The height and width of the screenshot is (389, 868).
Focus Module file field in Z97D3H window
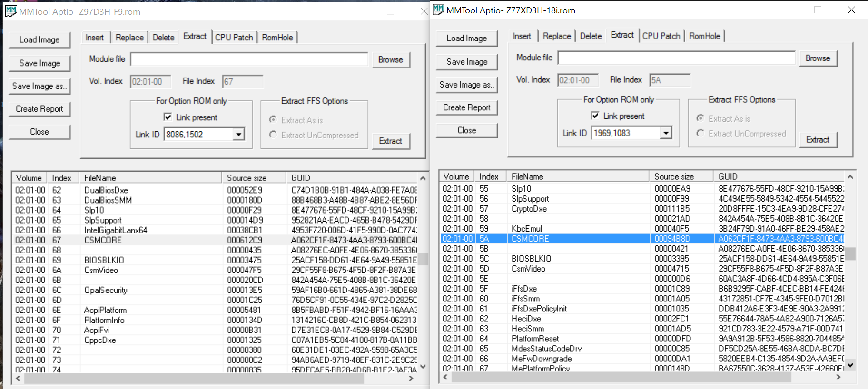(249, 59)
